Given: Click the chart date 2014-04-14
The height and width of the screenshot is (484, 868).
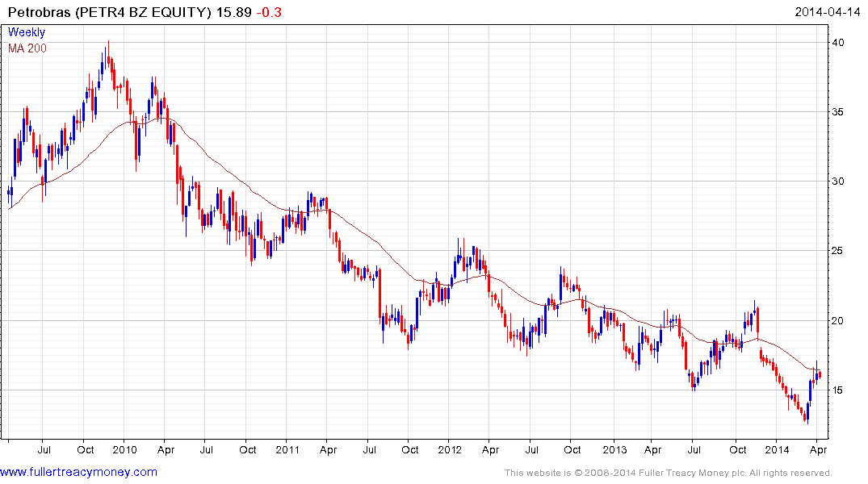Looking at the screenshot, I should 827,11.
